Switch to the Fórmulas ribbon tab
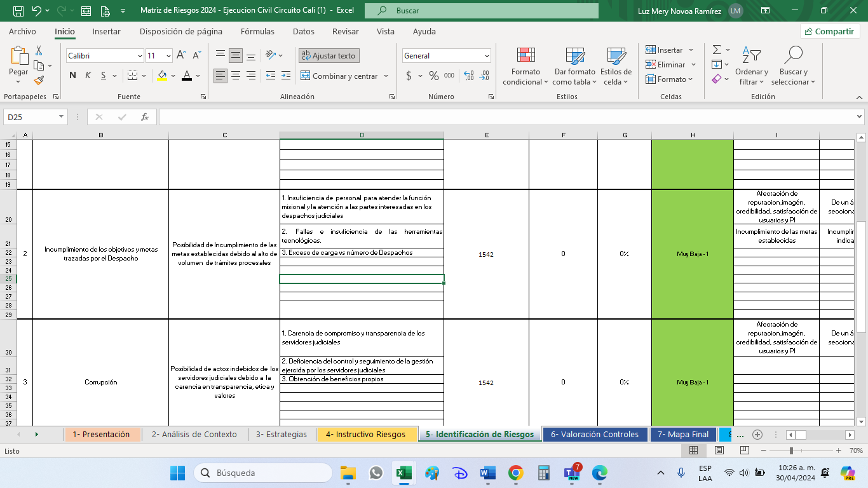868x488 pixels. [x=257, y=31]
